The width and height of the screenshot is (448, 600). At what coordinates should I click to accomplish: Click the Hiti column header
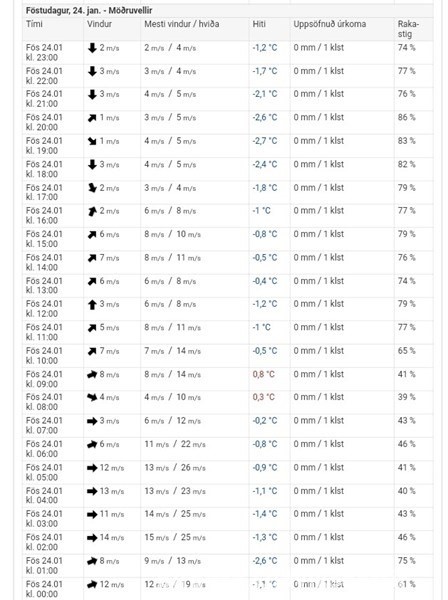click(x=259, y=24)
